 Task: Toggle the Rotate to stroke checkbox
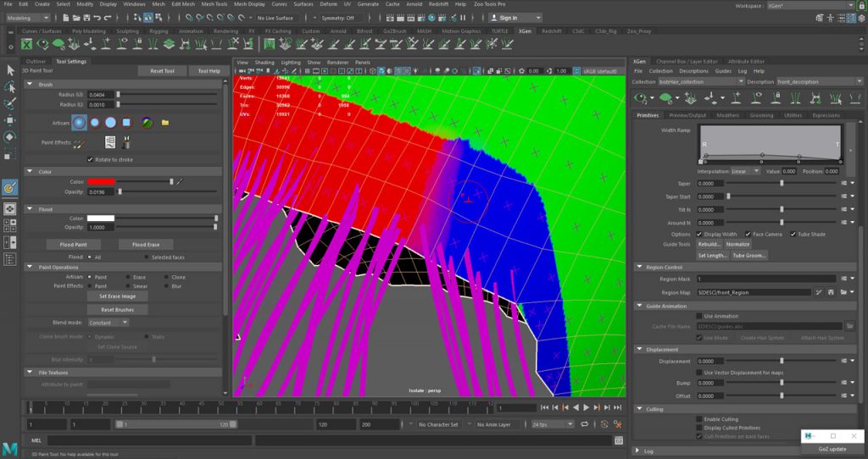pos(91,159)
